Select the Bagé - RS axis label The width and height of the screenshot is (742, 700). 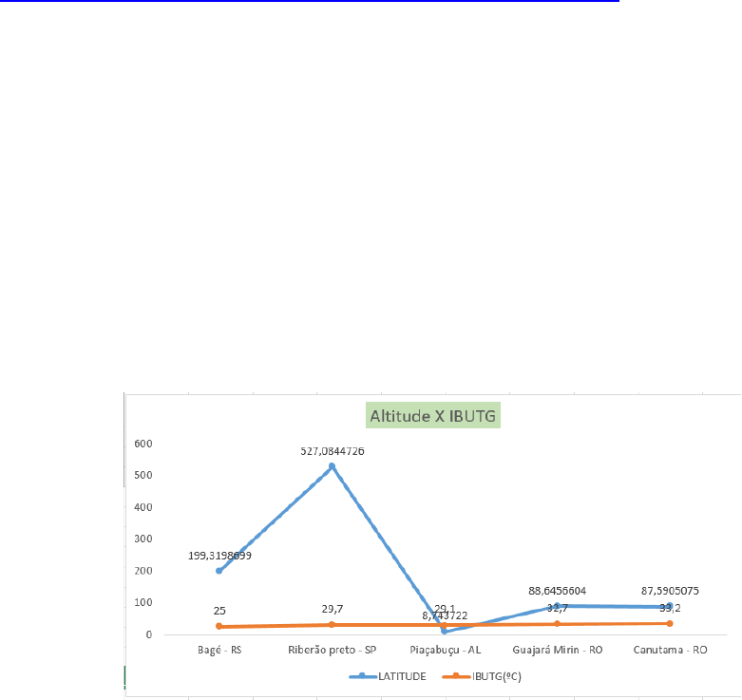click(219, 650)
